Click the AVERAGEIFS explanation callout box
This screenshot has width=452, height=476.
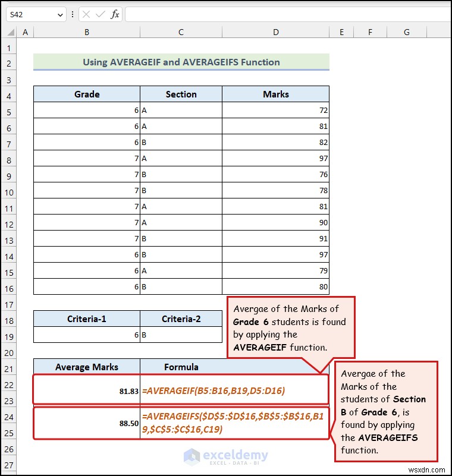coord(386,411)
